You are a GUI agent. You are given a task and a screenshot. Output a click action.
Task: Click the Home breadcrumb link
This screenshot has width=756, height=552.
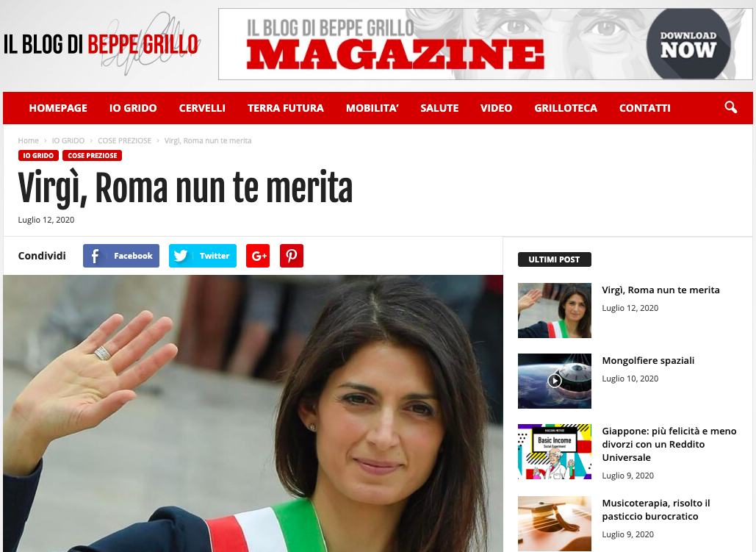point(29,140)
